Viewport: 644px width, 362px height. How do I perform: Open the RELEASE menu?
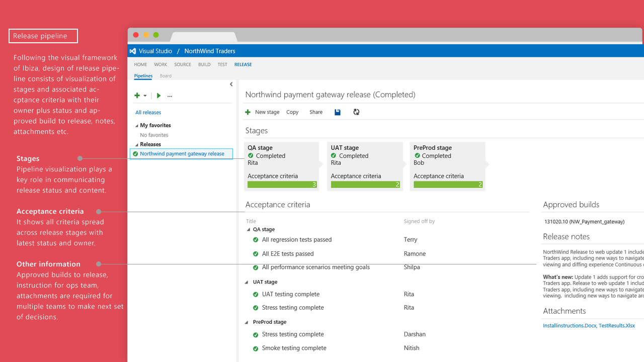click(243, 64)
